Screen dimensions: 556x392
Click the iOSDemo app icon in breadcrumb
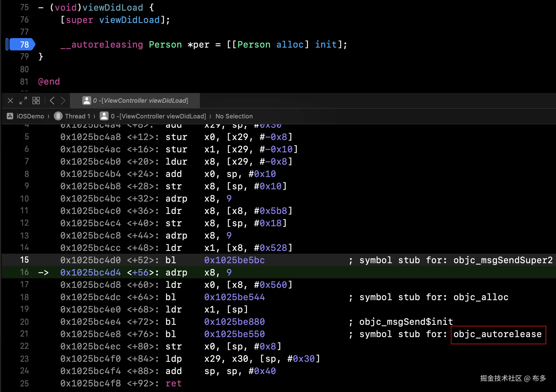click(10, 116)
